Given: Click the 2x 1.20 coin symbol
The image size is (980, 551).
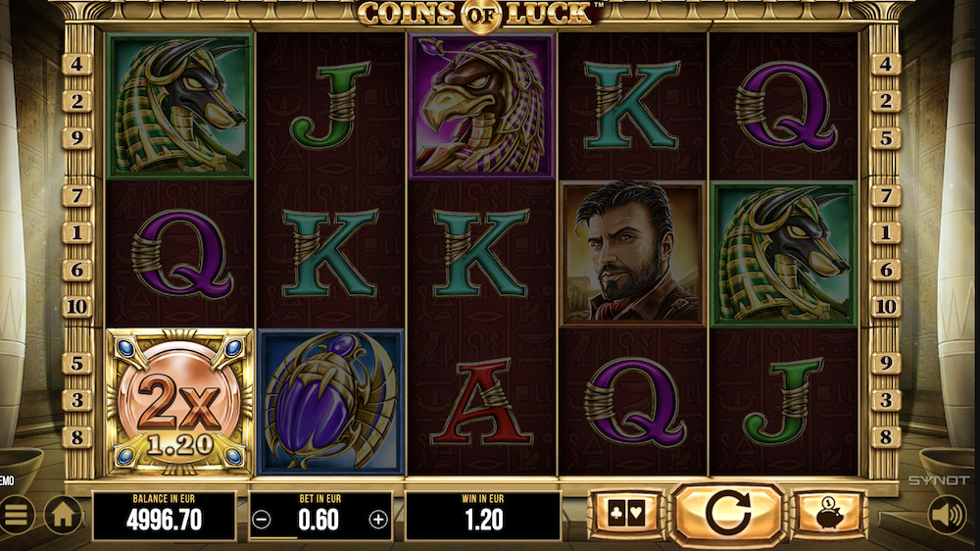Looking at the screenshot, I should click(180, 402).
